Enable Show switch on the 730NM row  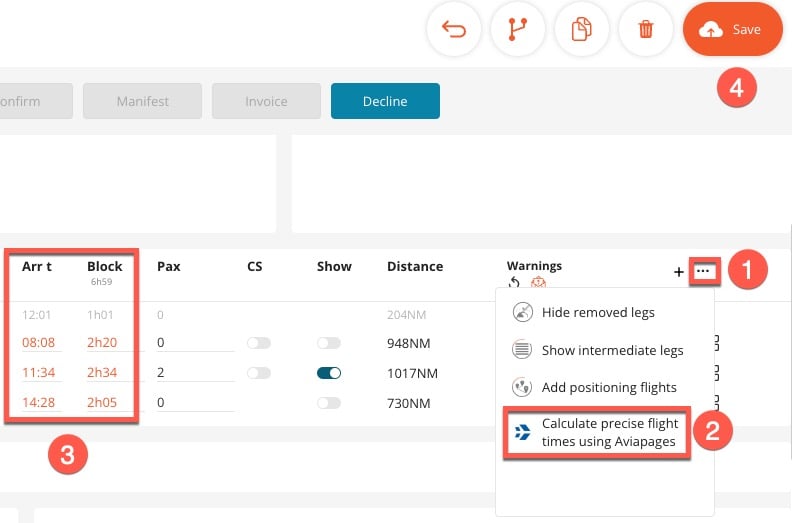[329, 403]
